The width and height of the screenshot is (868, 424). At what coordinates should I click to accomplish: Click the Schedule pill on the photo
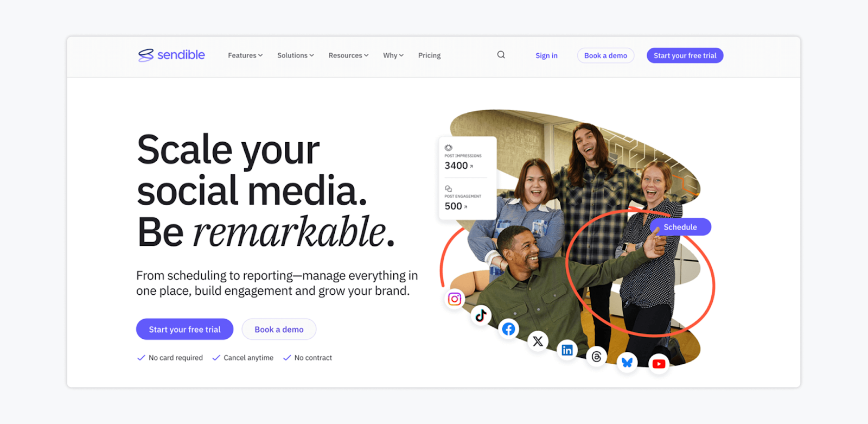tap(680, 227)
